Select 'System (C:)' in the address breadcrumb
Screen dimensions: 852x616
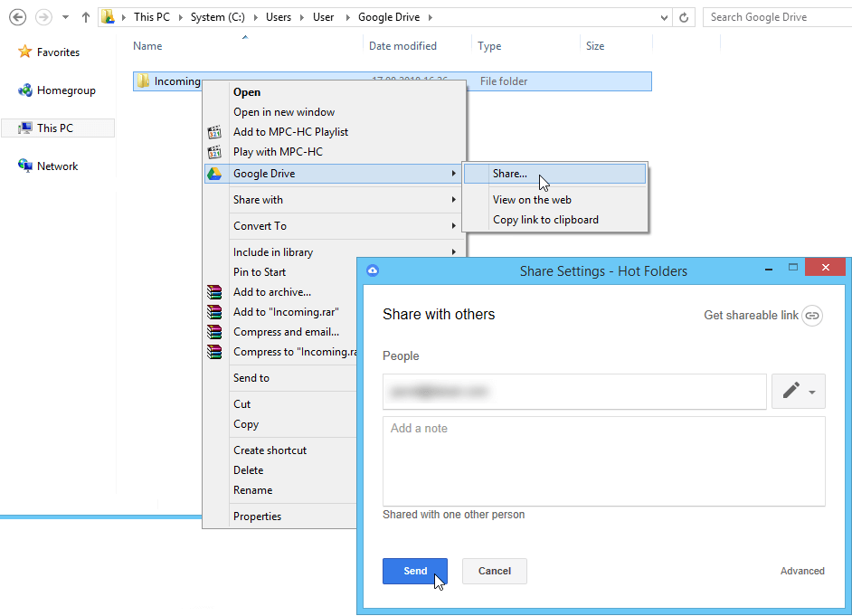coord(217,17)
